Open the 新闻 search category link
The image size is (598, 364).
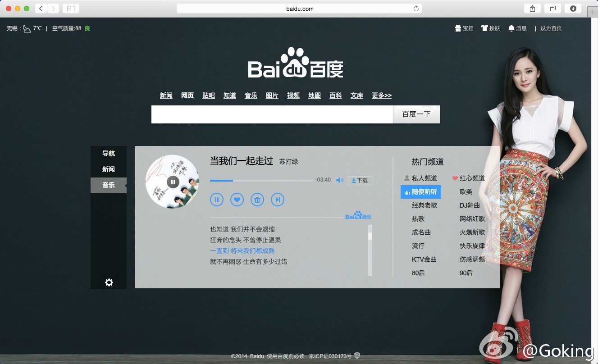pos(166,96)
